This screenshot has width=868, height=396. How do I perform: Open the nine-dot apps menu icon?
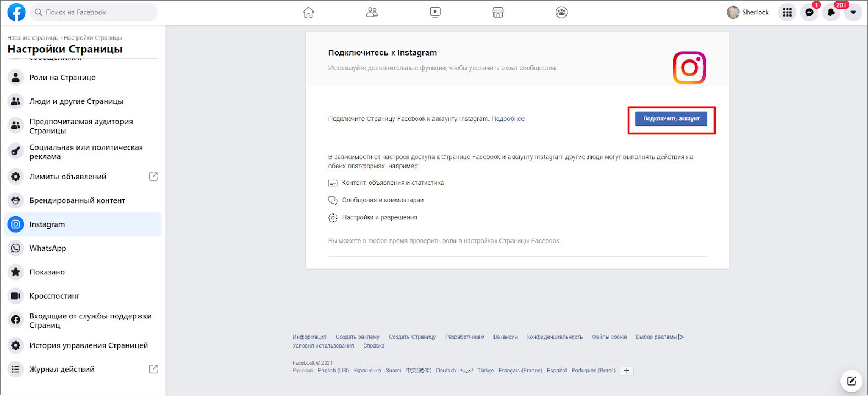click(787, 12)
